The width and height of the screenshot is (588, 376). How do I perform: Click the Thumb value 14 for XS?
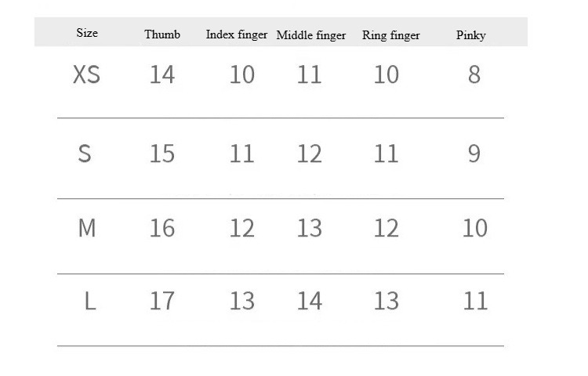coord(162,75)
